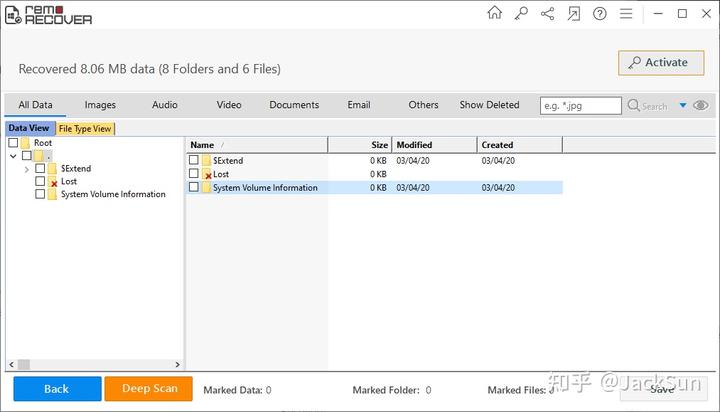
Task: Check System Volume Information checkbox in file list
Action: (194, 187)
